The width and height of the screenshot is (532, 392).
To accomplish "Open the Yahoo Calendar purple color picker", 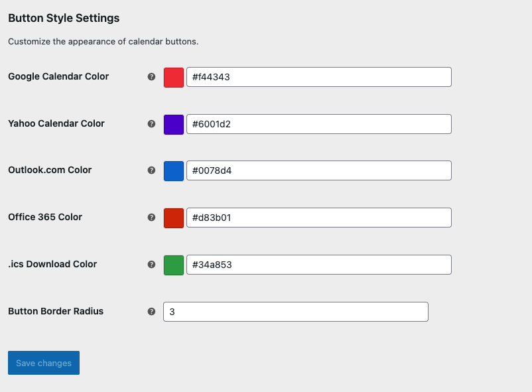I will coord(173,124).
